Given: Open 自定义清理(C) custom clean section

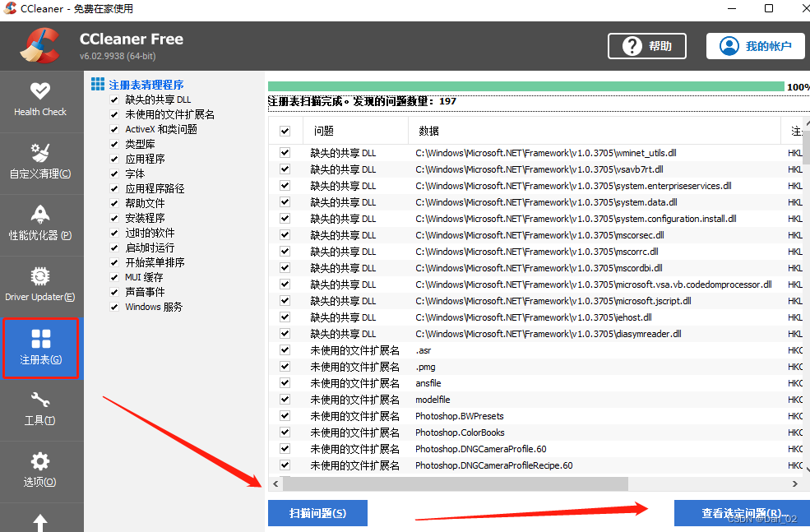Looking at the screenshot, I should coord(40,162).
